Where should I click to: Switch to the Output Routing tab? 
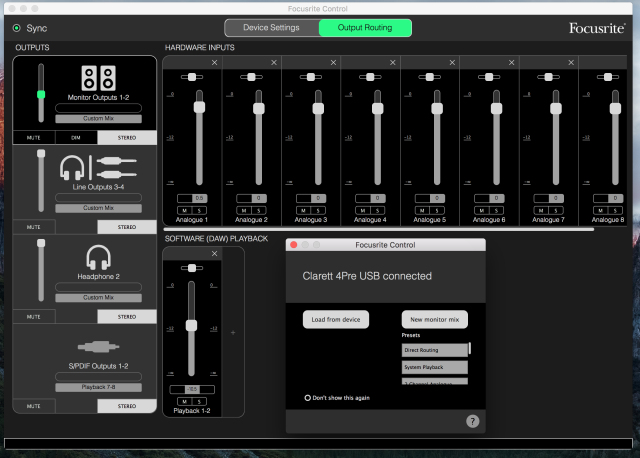365,28
